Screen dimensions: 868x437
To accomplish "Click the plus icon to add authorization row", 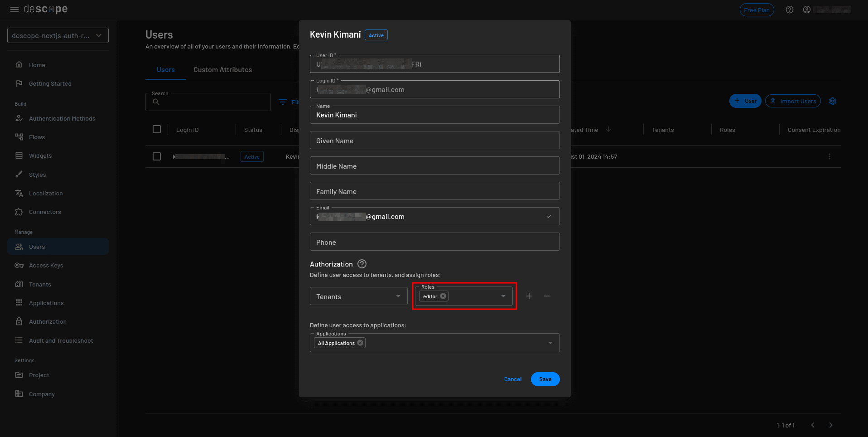I will (x=529, y=296).
